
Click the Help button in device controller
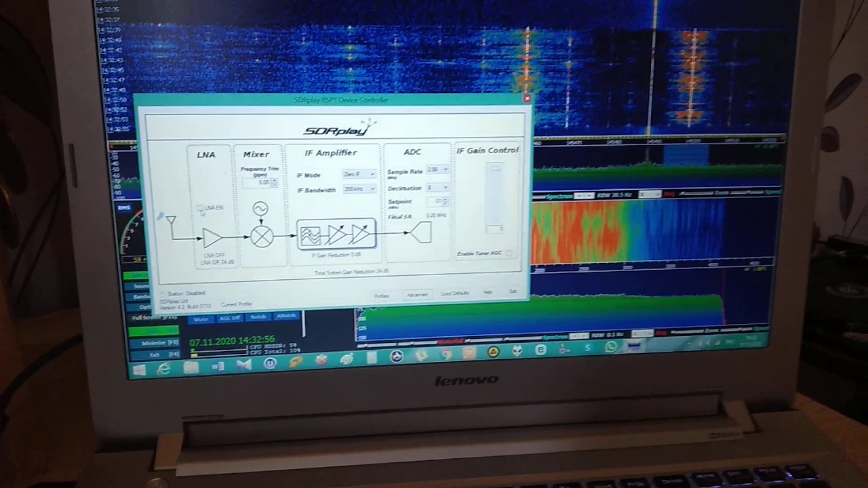pyautogui.click(x=488, y=292)
